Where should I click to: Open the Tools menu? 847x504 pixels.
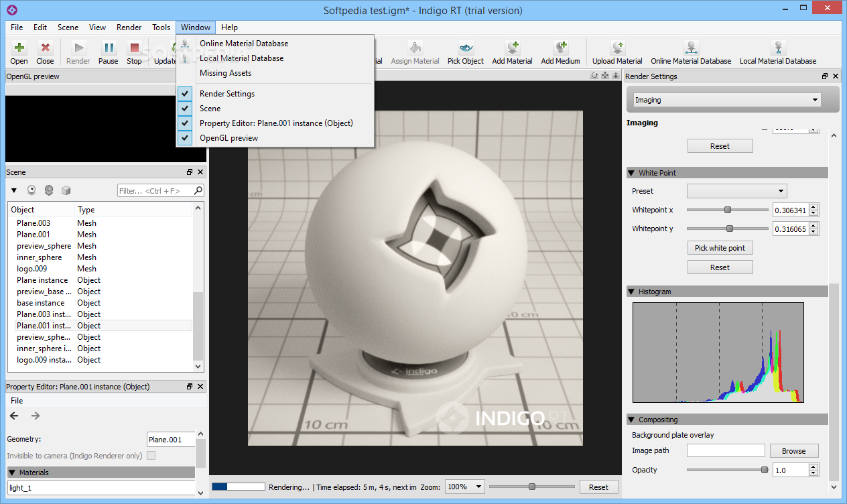pos(161,27)
